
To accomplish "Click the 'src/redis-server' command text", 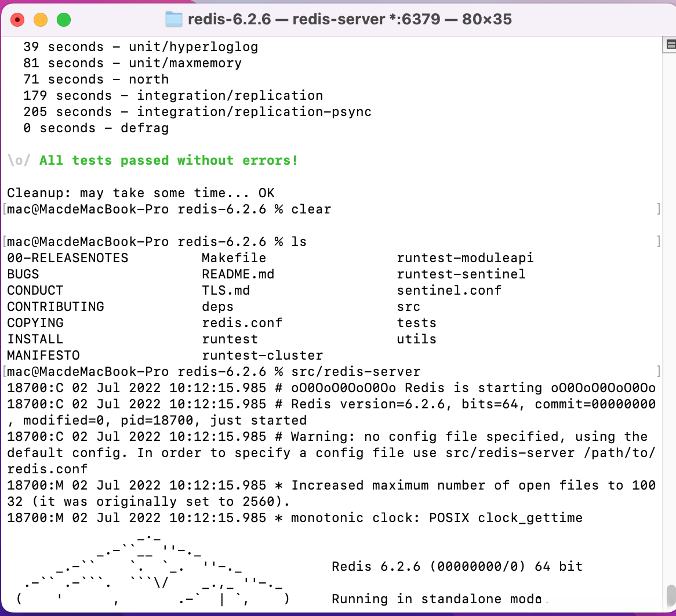I will click(x=355, y=371).
